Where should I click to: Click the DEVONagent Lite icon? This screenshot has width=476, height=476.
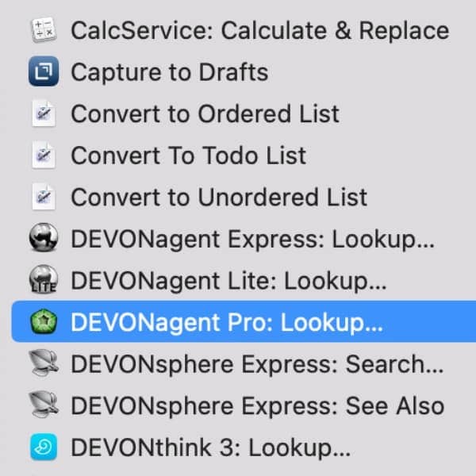point(43,282)
